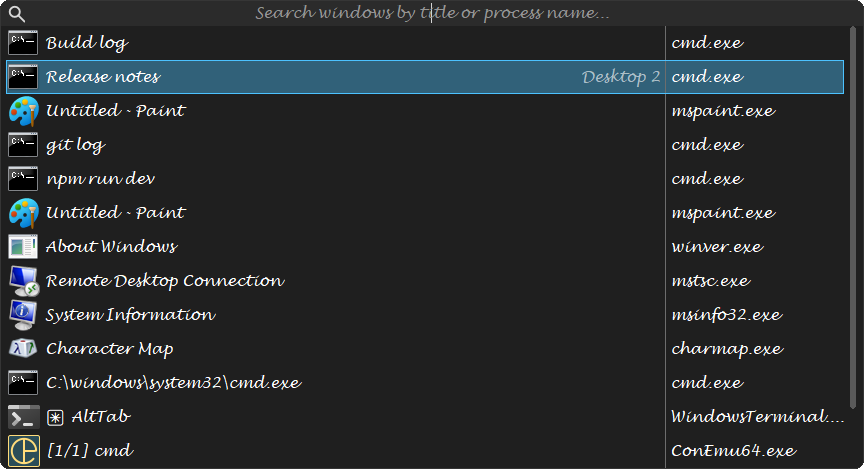Viewport: 864px width, 469px height.
Task: Click the cmd icon beside npm run dev
Action: 23,179
